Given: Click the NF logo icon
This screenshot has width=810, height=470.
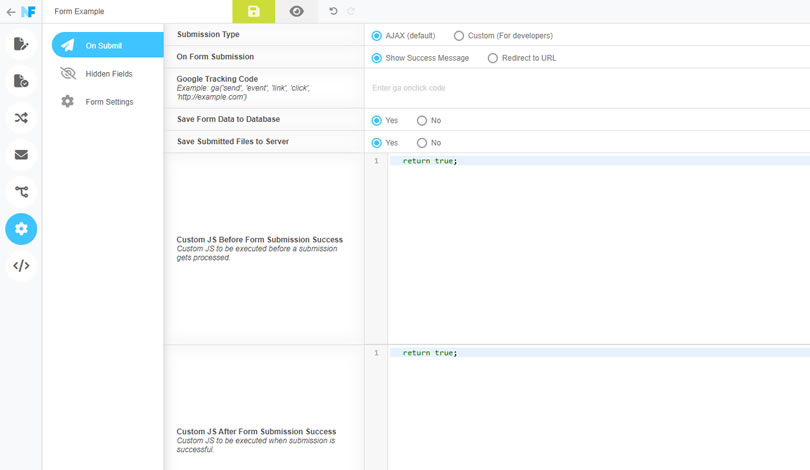Looking at the screenshot, I should [x=28, y=11].
